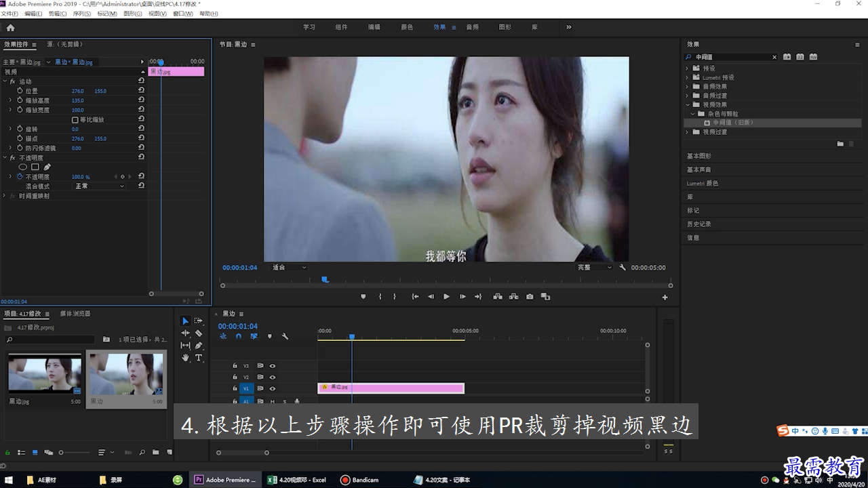Viewport: 868px width, 488px height.
Task: Expand the 视频过渡 folder
Action: pyautogui.click(x=687, y=132)
